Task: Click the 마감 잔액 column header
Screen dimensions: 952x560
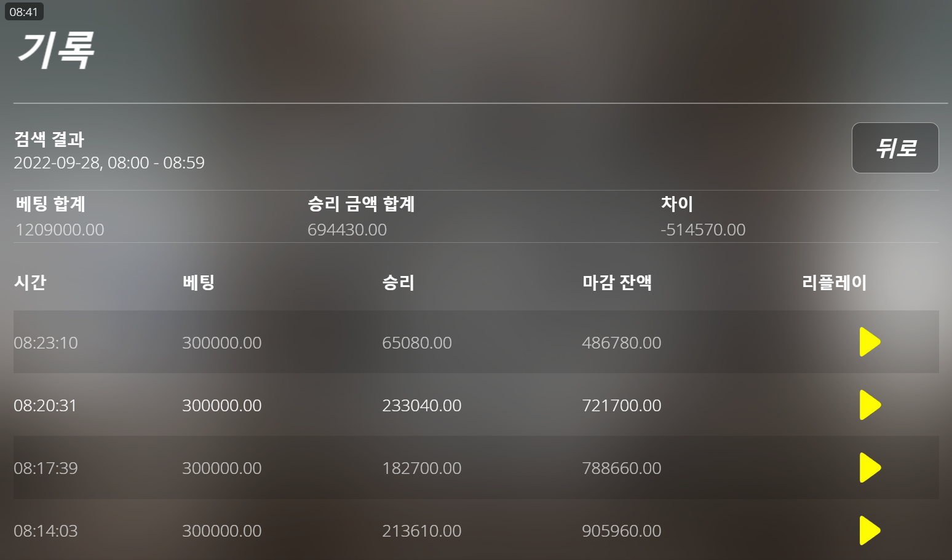Action: [x=617, y=282]
